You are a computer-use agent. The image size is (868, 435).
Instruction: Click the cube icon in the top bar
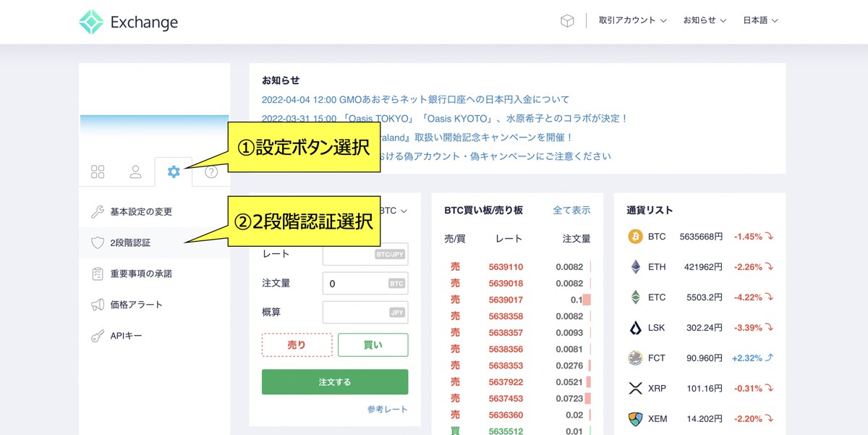tap(567, 20)
